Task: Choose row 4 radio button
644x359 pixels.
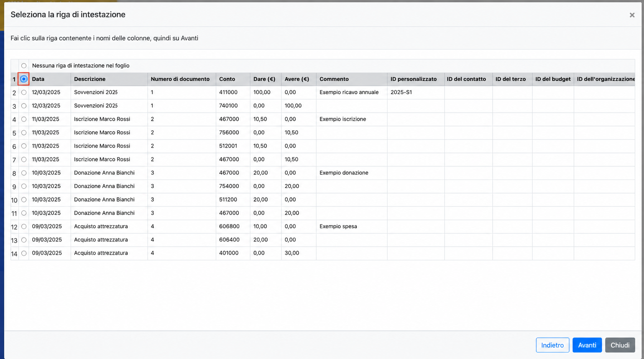Action: 24,119
